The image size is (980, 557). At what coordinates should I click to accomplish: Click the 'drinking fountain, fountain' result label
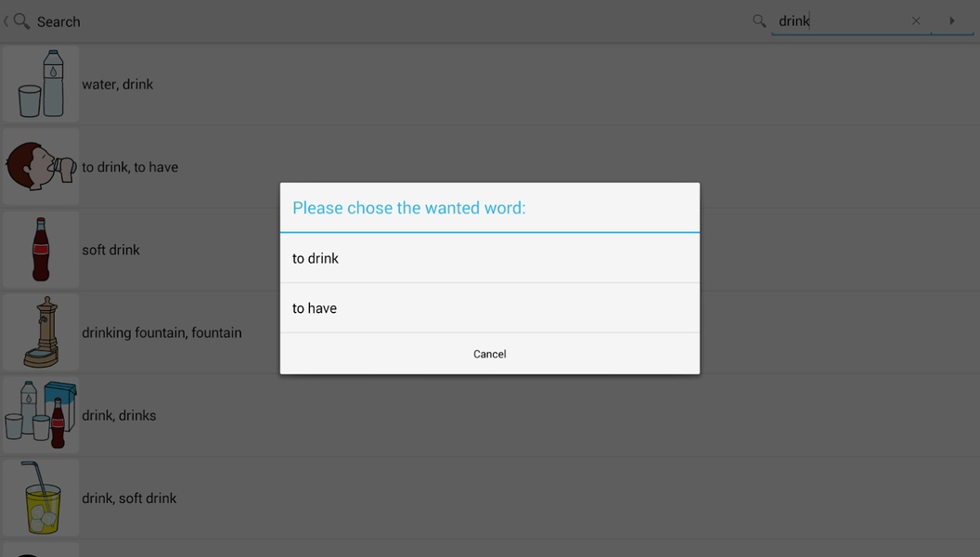tap(161, 332)
